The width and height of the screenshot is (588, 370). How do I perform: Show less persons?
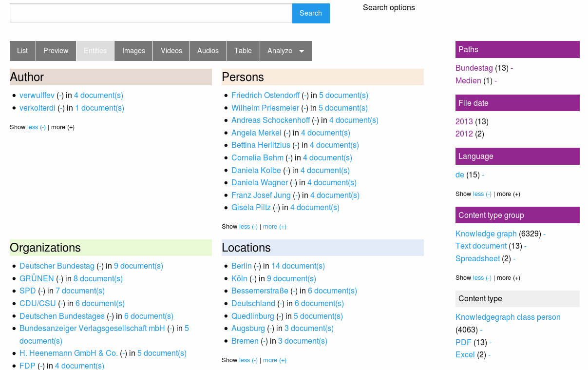(248, 227)
